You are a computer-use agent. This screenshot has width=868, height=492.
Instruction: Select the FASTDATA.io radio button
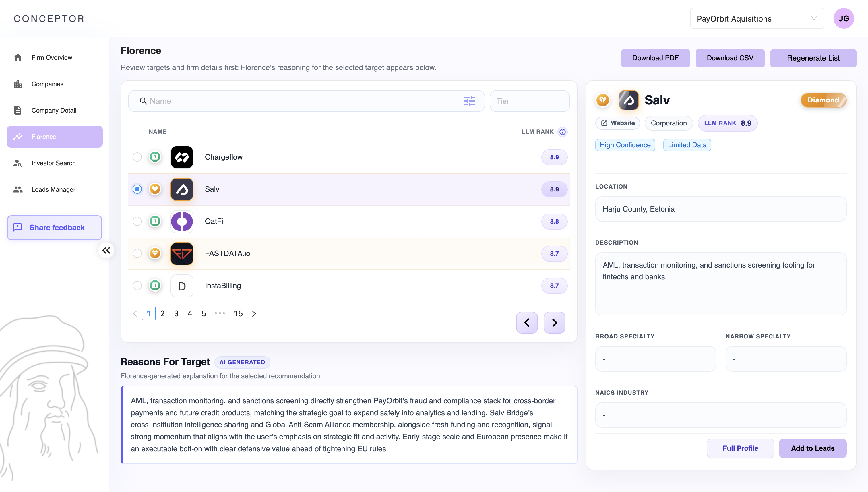point(137,253)
